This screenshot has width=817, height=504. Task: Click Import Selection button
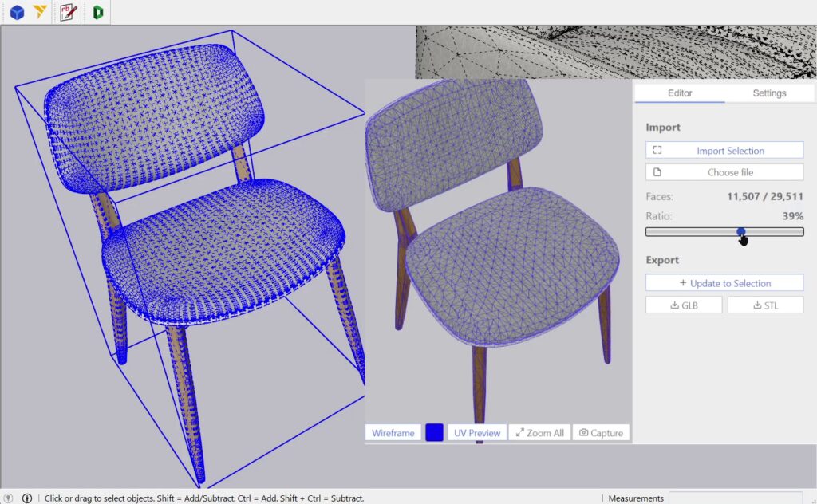[724, 151]
